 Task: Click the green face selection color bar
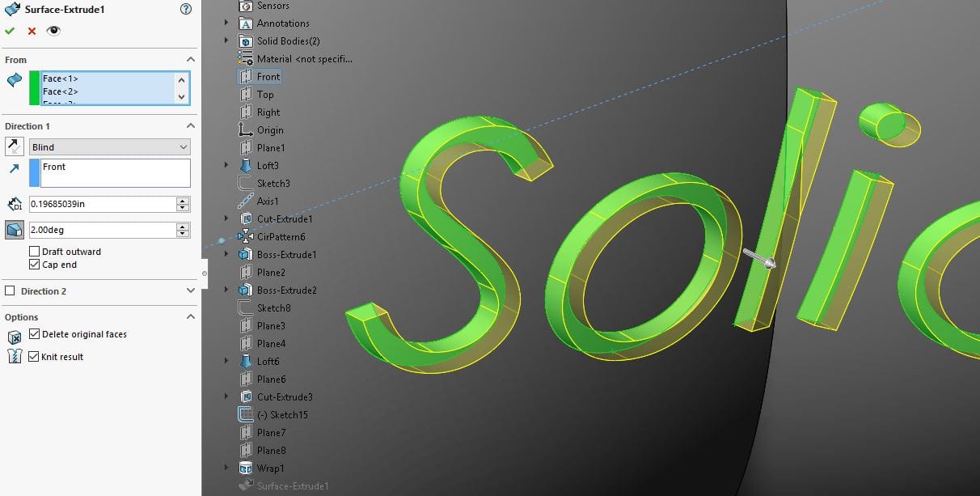[x=34, y=87]
